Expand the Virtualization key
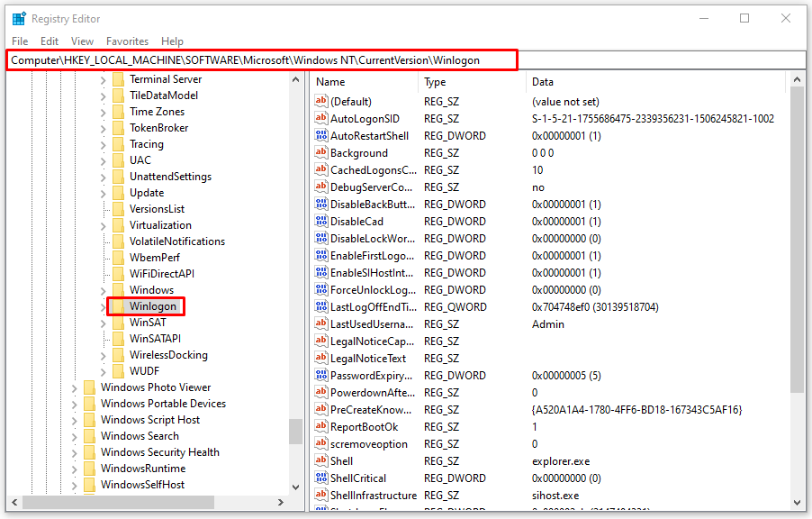Image resolution: width=812 pixels, height=519 pixels. pyautogui.click(x=103, y=225)
